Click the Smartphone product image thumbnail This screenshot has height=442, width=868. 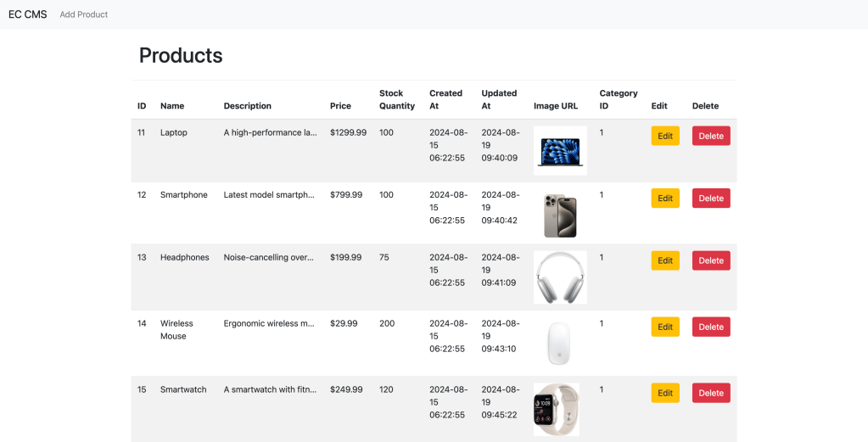(x=560, y=214)
